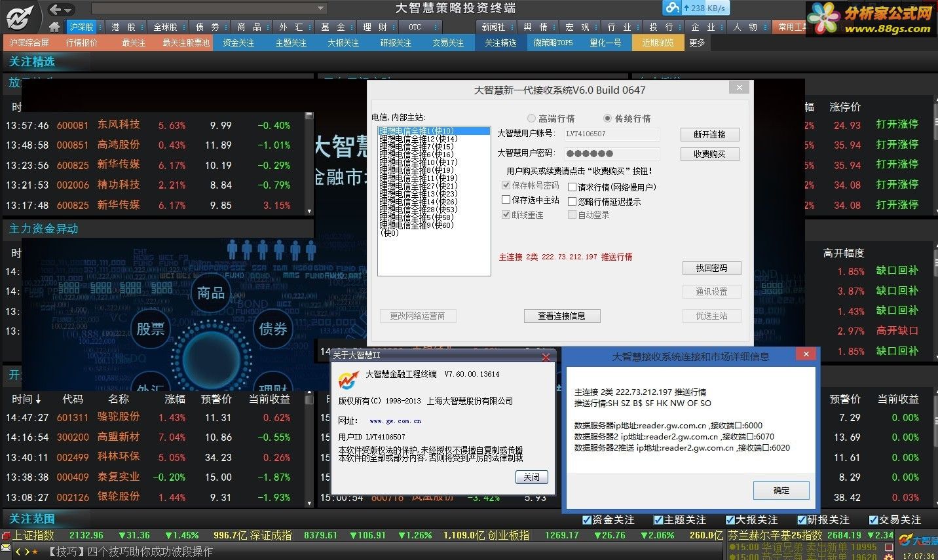Uncheck 主题关注 in the 关注范围 bar
This screenshot has width=938, height=560.
click(x=658, y=520)
